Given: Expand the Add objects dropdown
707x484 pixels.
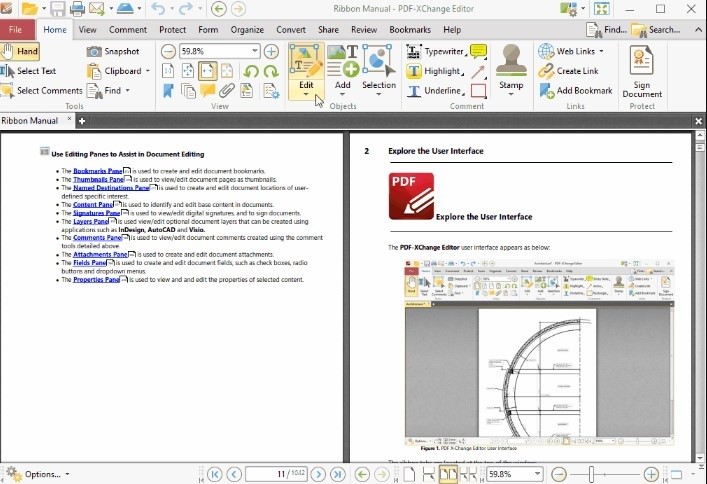Looking at the screenshot, I should (342, 94).
